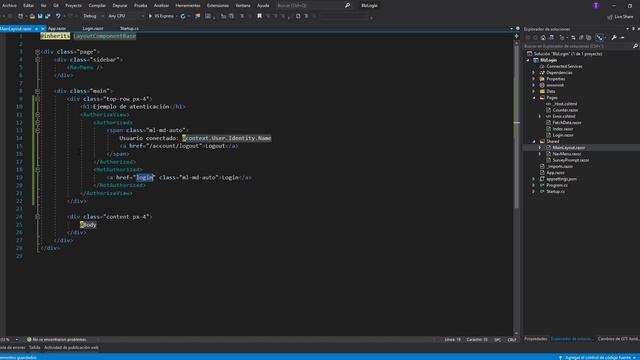Image resolution: width=640 pixels, height=360 pixels.
Task: Click the Save All icon
Action: pos(48,16)
